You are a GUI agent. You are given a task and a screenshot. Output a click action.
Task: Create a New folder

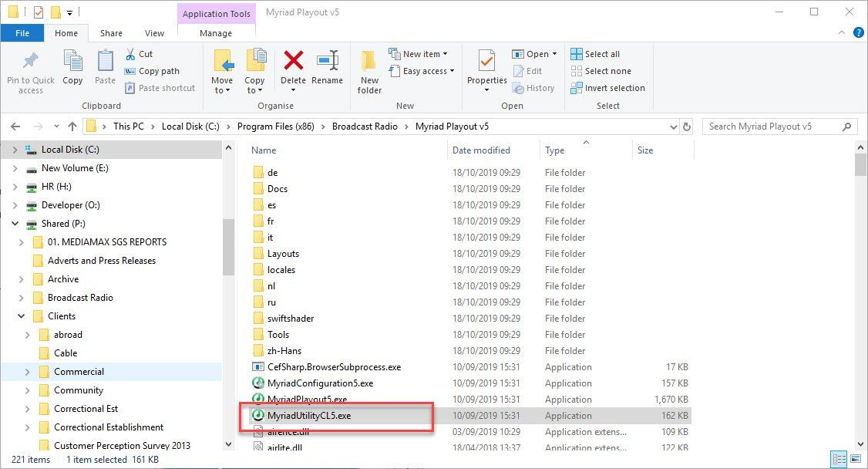click(369, 72)
